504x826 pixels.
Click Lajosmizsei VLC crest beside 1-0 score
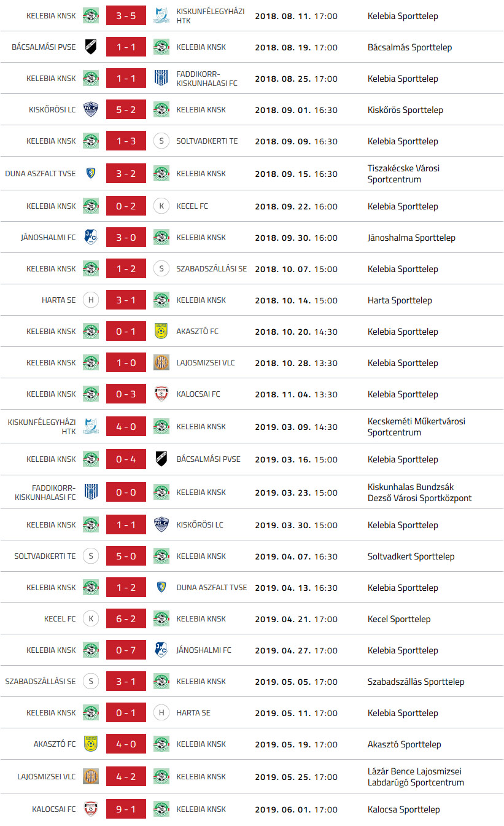point(161,363)
